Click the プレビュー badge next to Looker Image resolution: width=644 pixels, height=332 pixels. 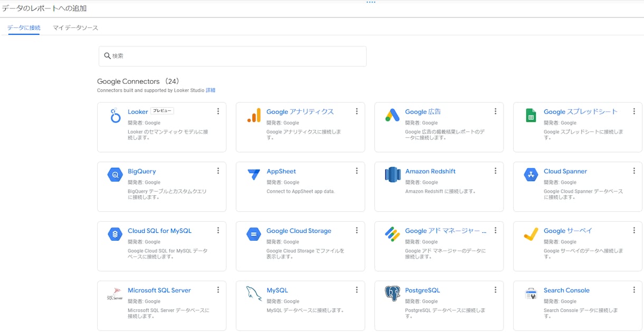[x=162, y=111]
